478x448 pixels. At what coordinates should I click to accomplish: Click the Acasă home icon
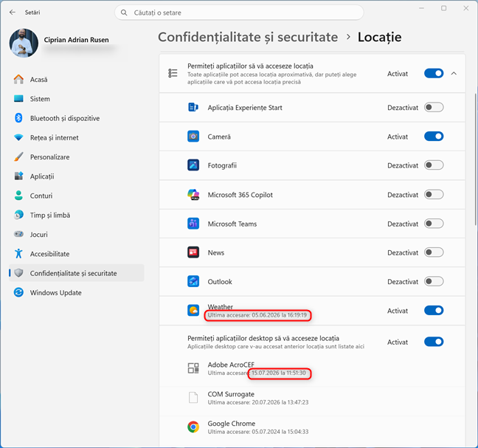(x=18, y=79)
